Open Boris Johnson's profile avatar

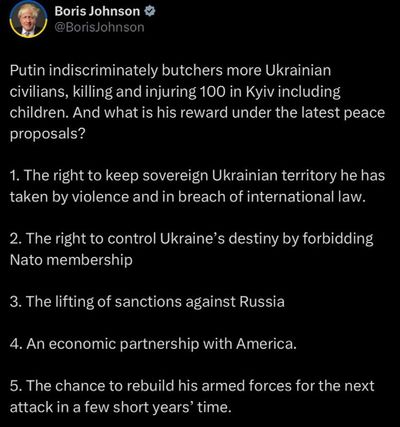(x=28, y=20)
